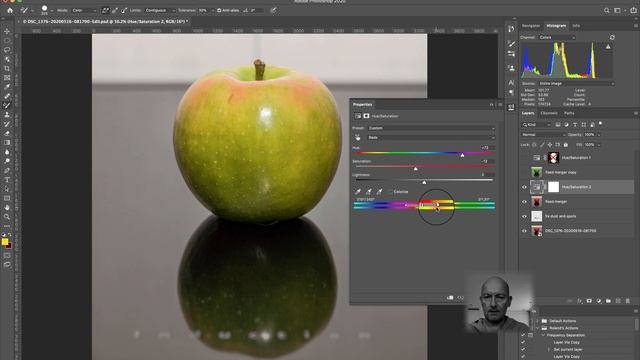Click the lock all icon in the Layers panel

point(565,145)
